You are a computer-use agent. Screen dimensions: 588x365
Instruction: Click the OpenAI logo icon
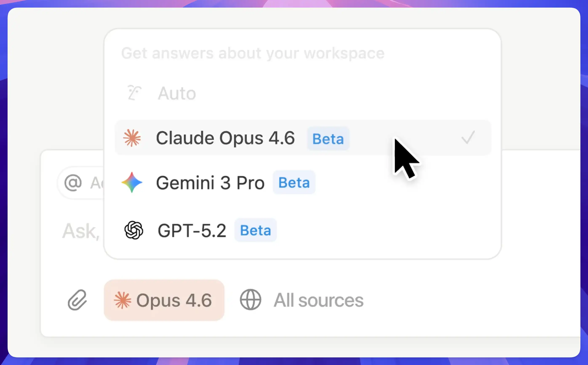(134, 230)
